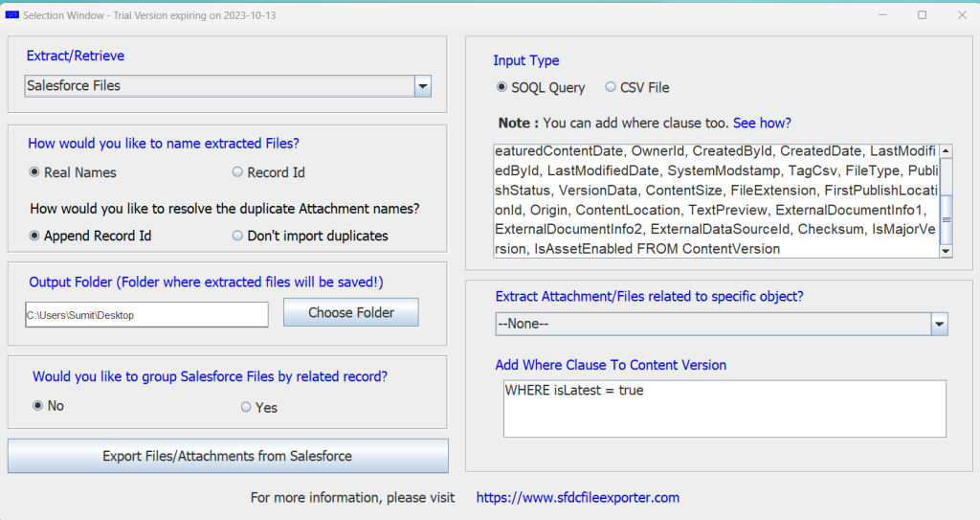980x520 pixels.
Task: Open the See how? link
Action: [762, 124]
